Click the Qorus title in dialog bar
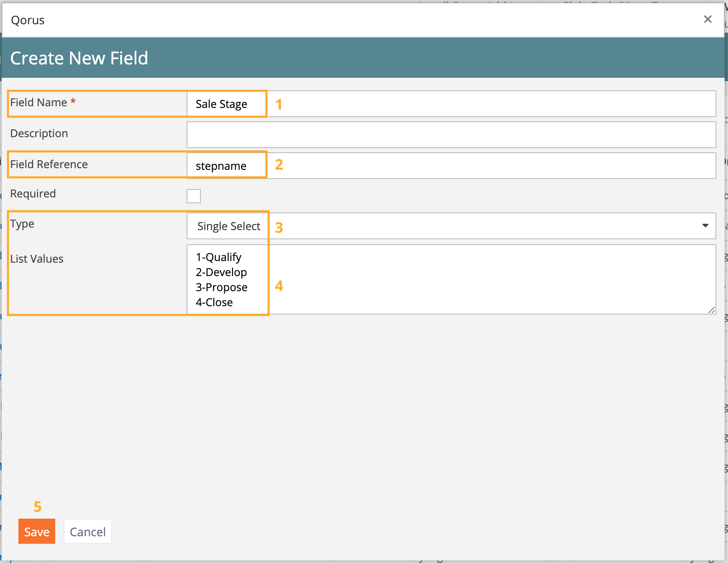Viewport: 728px width, 563px height. tap(28, 20)
